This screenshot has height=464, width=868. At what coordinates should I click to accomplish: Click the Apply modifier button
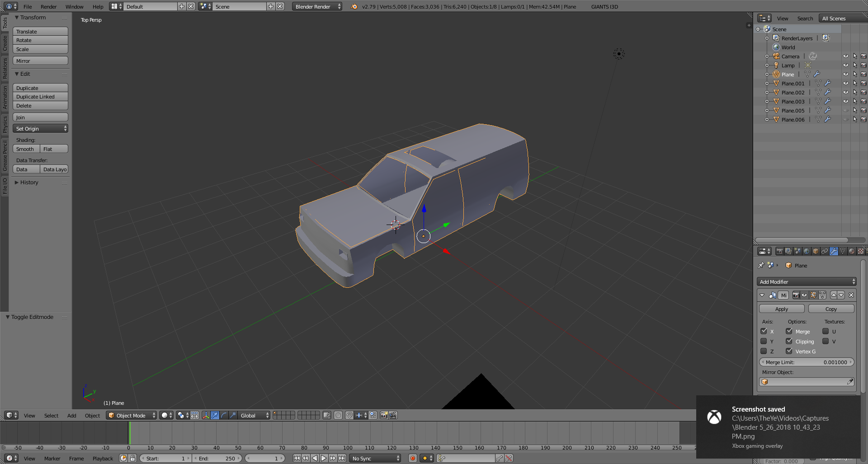click(x=782, y=309)
